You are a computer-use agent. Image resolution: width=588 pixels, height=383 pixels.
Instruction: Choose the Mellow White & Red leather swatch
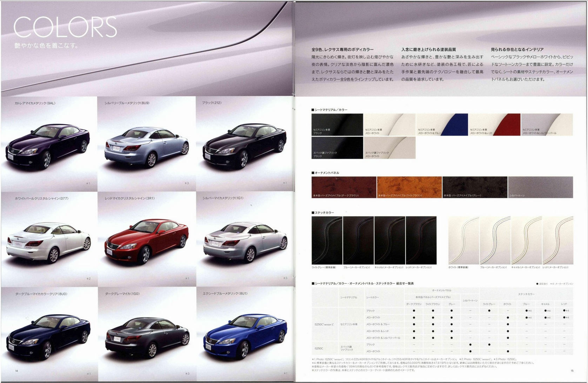[x=494, y=124]
